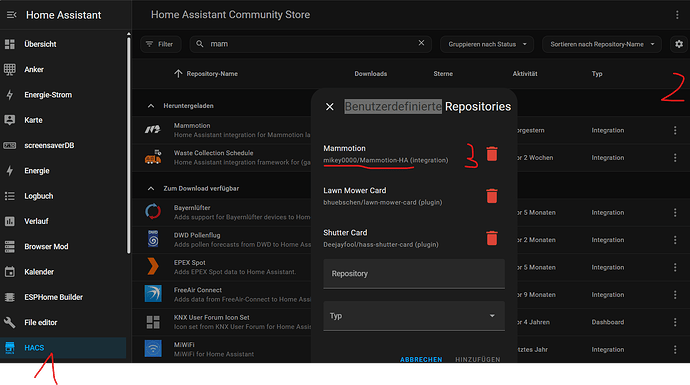The height and width of the screenshot is (385, 690).
Task: Click the ESPHome Builder icon
Action: click(10, 297)
